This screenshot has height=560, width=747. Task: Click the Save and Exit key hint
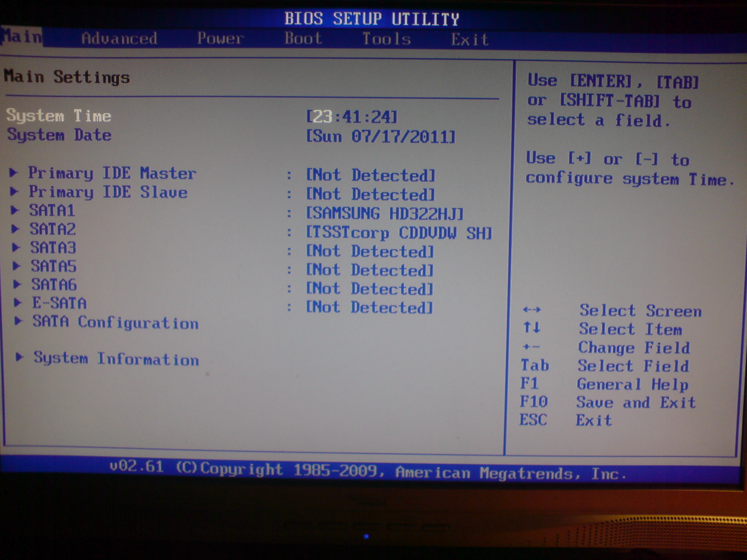point(636,403)
